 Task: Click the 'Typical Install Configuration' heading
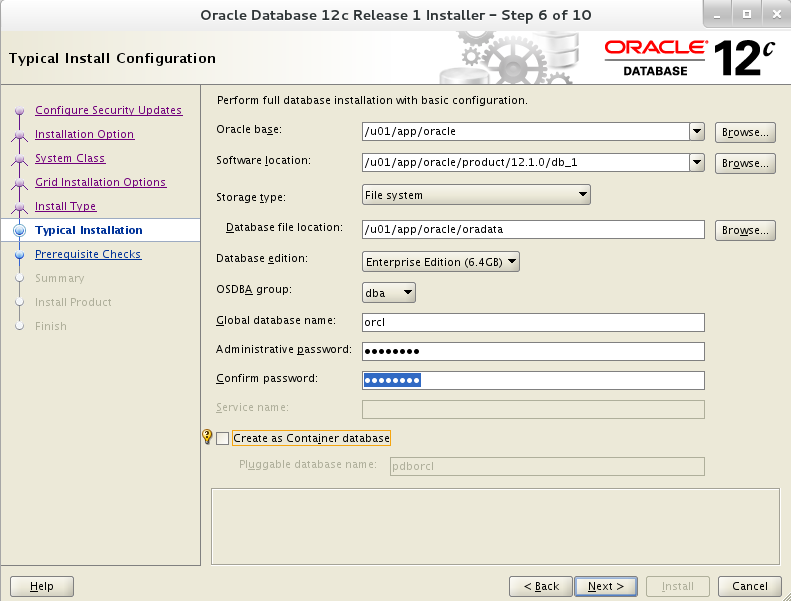112,59
